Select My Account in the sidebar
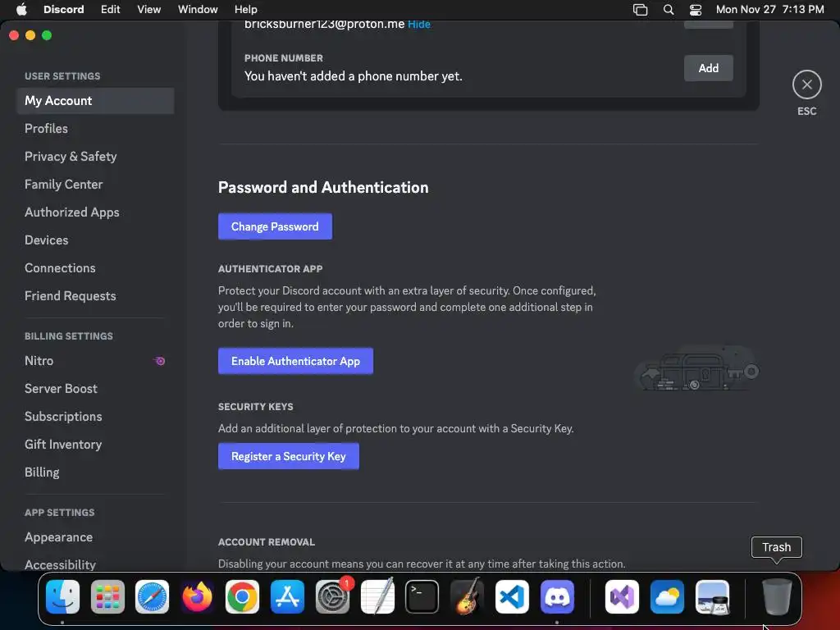This screenshot has height=630, width=840. pos(95,101)
